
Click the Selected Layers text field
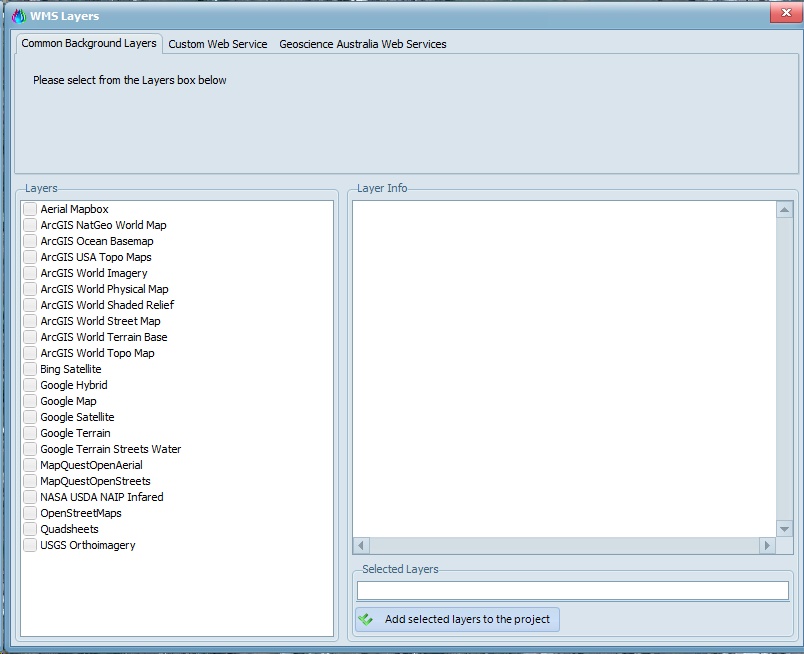pyautogui.click(x=572, y=591)
